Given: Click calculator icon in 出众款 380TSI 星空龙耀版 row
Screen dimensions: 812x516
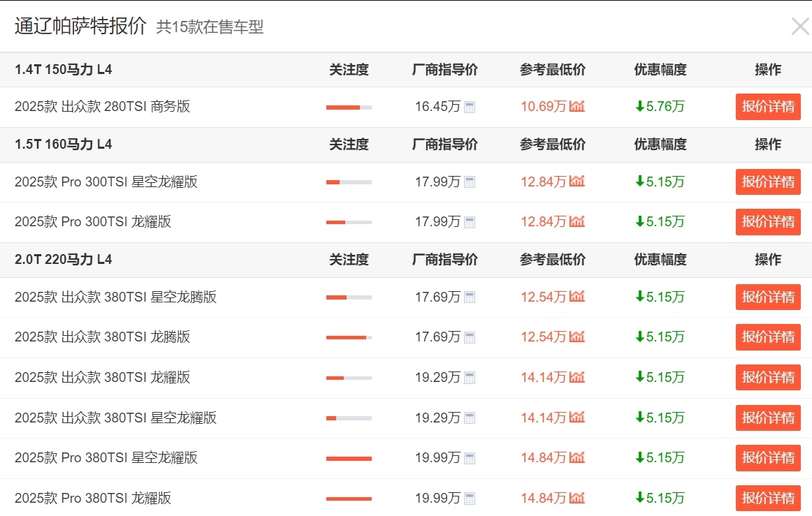Looking at the screenshot, I should click(x=470, y=418).
